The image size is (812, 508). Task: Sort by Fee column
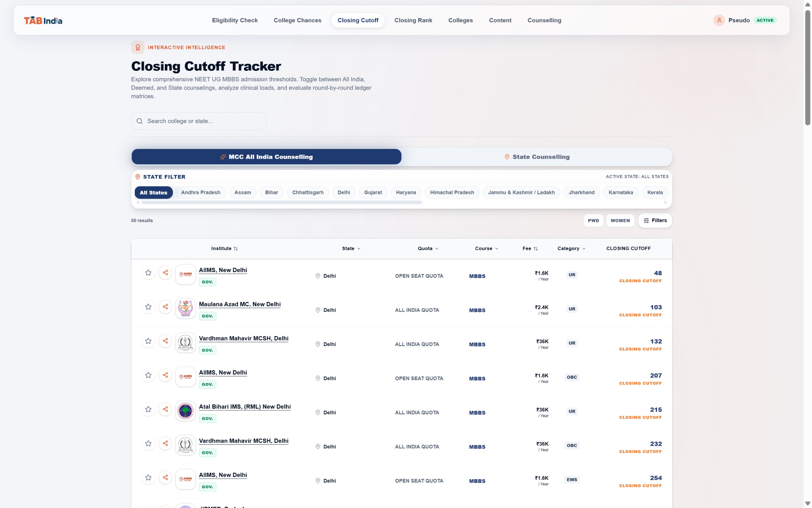pyautogui.click(x=530, y=248)
